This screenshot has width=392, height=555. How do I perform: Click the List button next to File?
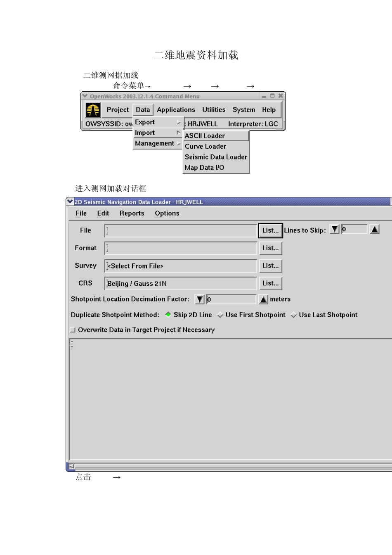pyautogui.click(x=270, y=230)
